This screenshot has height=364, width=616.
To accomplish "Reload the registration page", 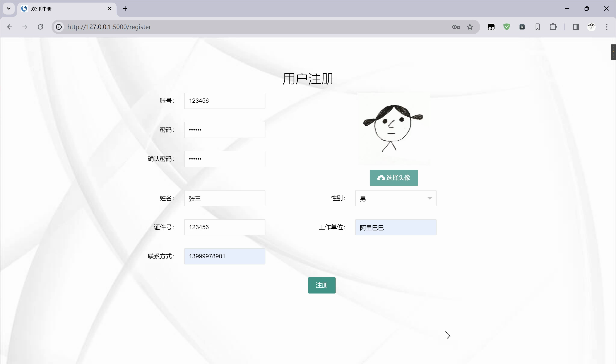I will tap(40, 27).
